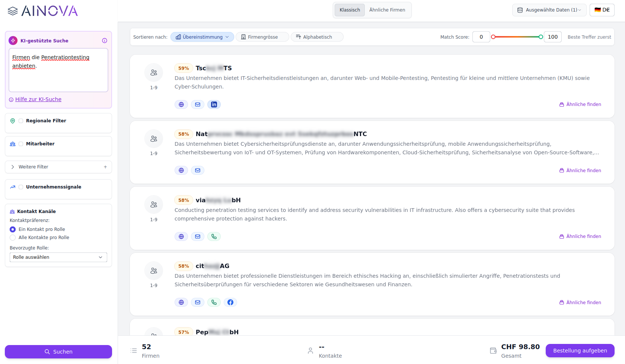The height and width of the screenshot is (364, 625).
Task: Open Ausgewählte Daten dropdown
Action: [549, 10]
